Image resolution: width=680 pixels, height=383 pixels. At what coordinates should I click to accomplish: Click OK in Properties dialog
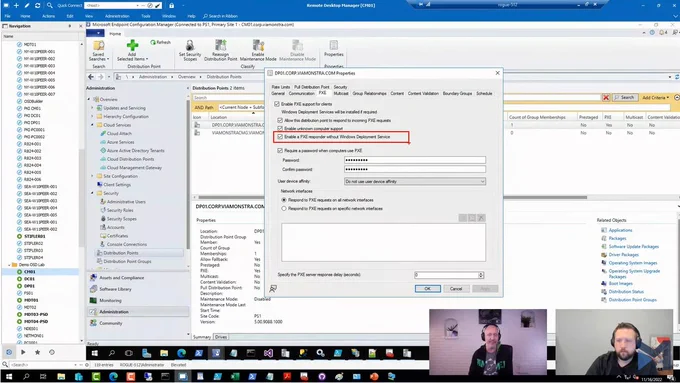(x=428, y=288)
